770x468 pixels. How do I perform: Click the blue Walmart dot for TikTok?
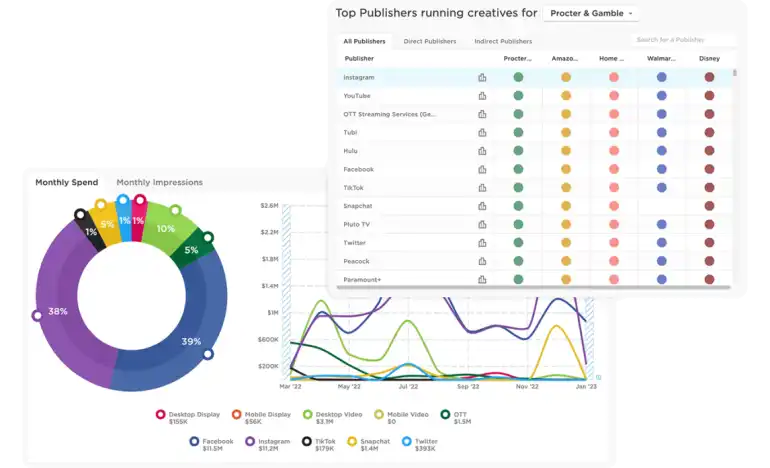tap(661, 188)
